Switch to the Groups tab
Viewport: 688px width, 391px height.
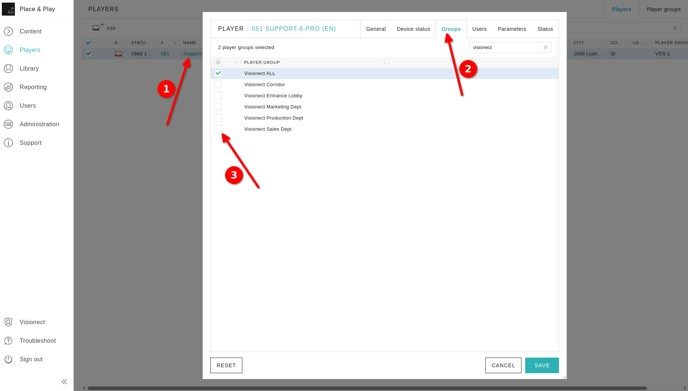(451, 29)
